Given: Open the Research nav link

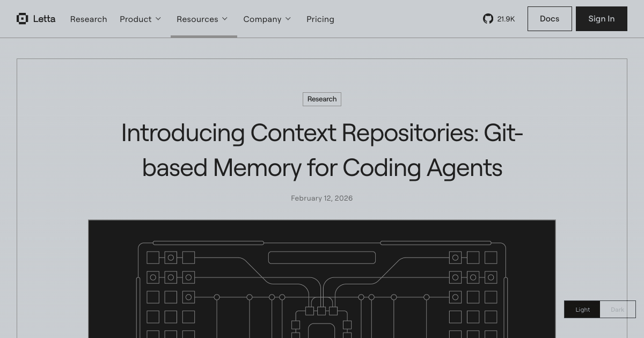Looking at the screenshot, I should point(89,19).
